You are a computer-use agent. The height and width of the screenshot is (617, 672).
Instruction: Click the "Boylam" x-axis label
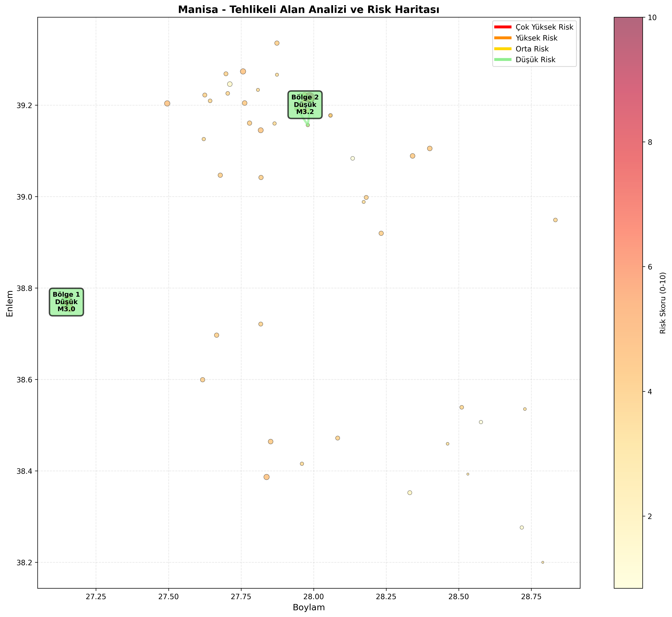[x=309, y=607]
